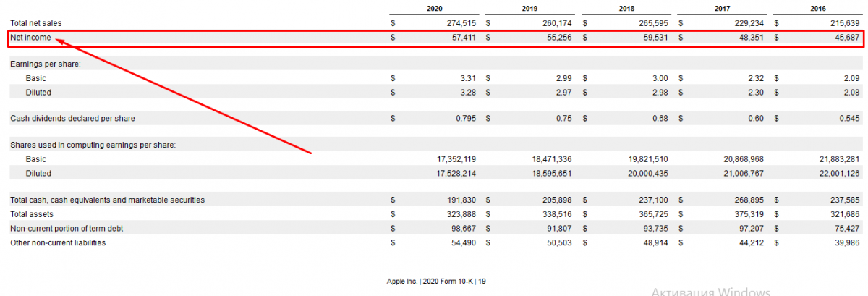Click the 2017 column header
The height and width of the screenshot is (296, 868).
pos(723,9)
